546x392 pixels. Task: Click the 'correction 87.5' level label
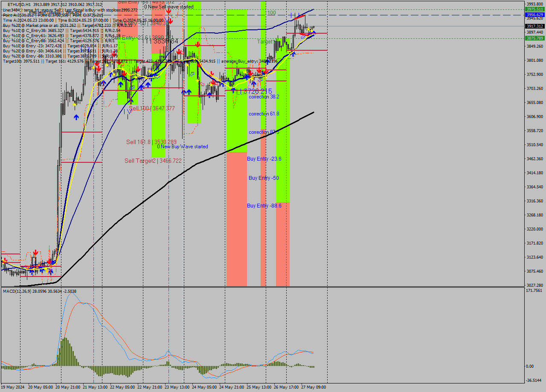(264, 132)
